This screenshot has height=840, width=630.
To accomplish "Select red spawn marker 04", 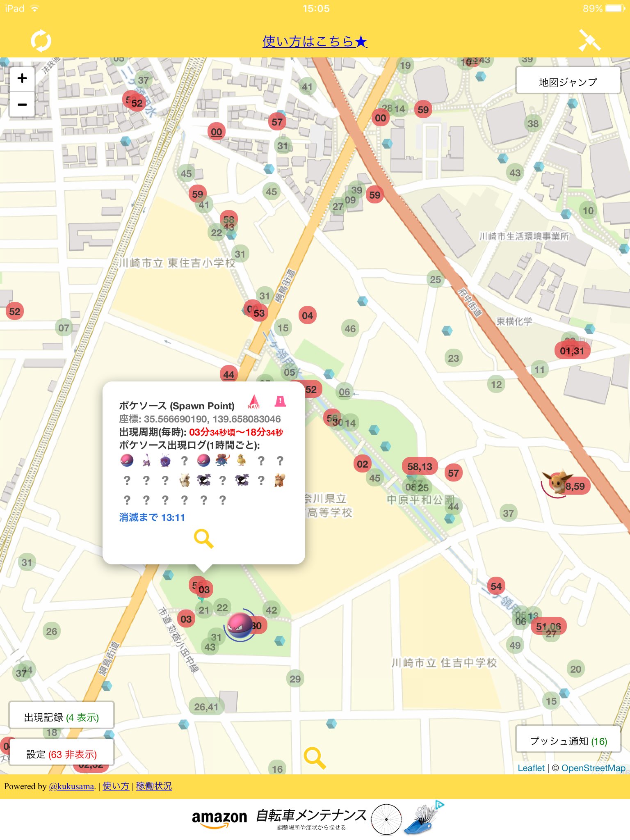I will coord(307,315).
